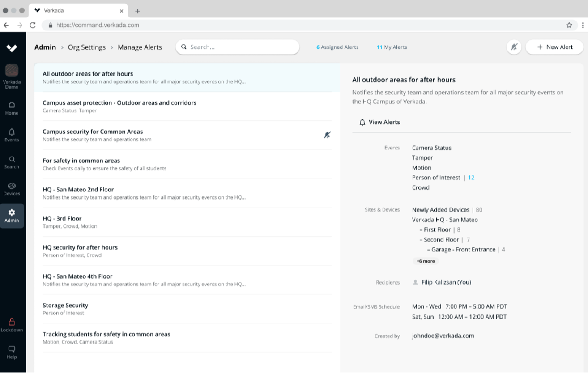This screenshot has width=588, height=374.
Task: Click inside the alerts search field
Action: 237,47
